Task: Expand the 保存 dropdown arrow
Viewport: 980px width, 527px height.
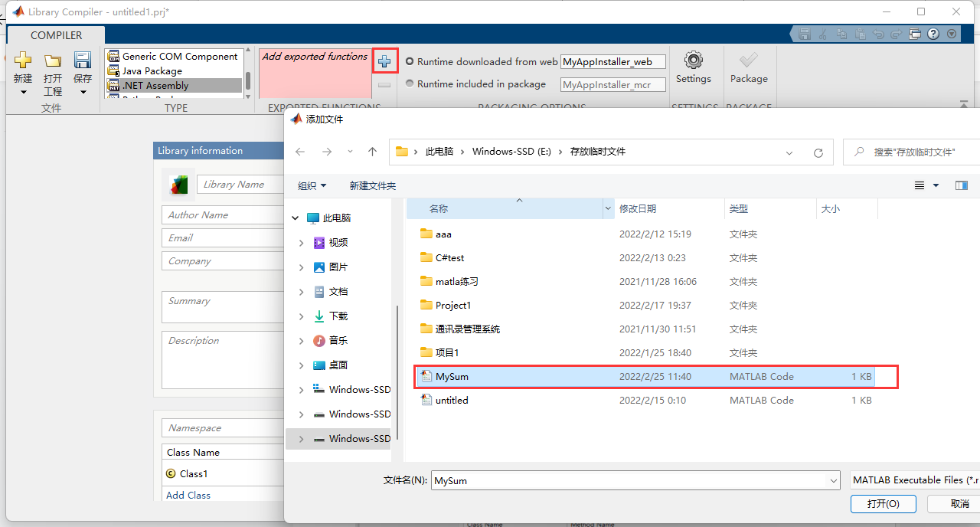Action: pyautogui.click(x=83, y=93)
